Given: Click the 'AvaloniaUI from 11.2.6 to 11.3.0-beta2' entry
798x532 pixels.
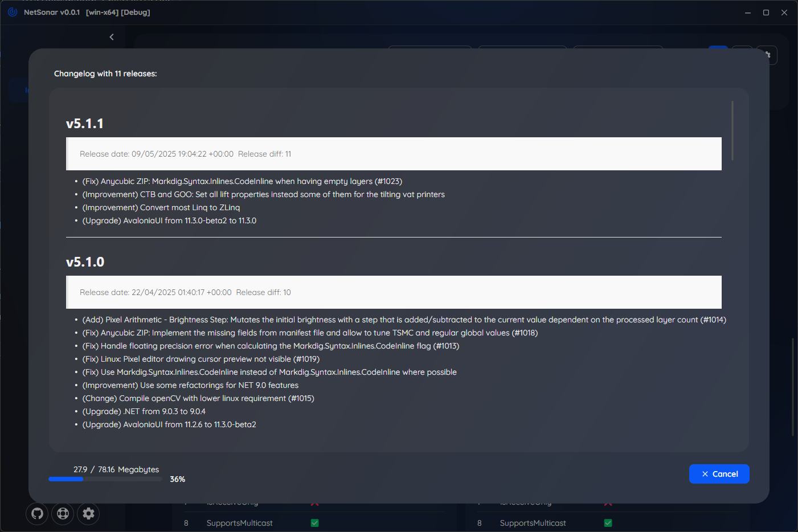Looking at the screenshot, I should [x=169, y=424].
